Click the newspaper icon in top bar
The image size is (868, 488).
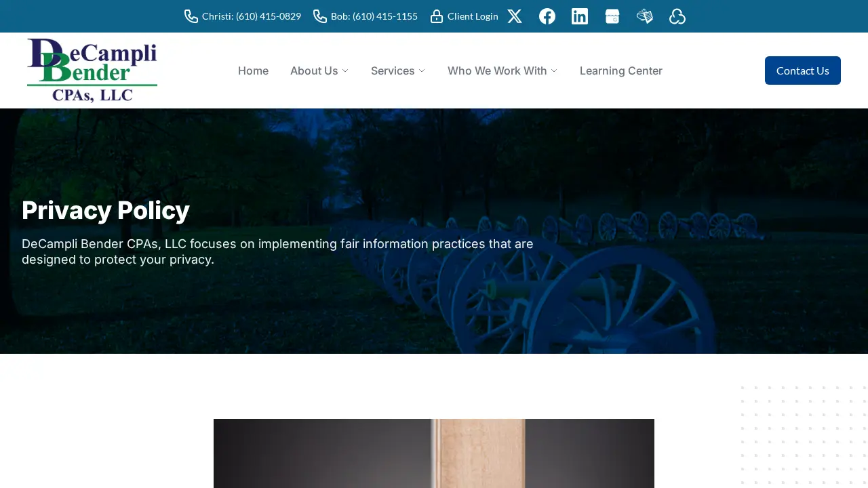point(645,16)
